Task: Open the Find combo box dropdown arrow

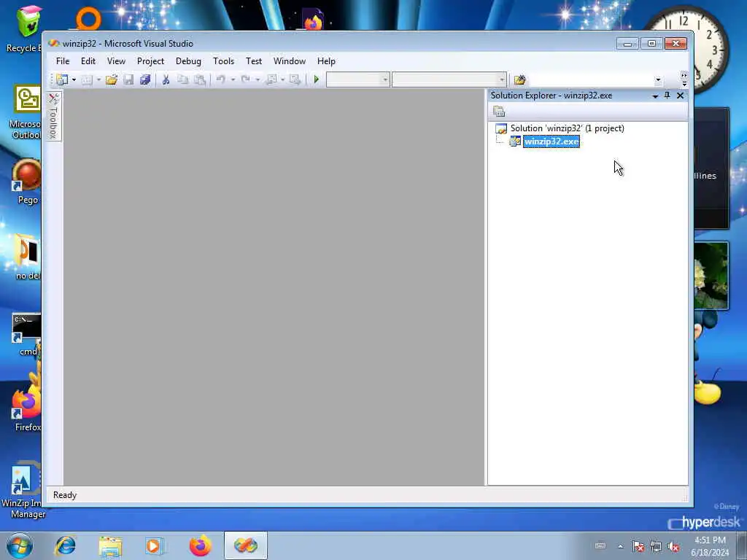Action: pos(658,79)
